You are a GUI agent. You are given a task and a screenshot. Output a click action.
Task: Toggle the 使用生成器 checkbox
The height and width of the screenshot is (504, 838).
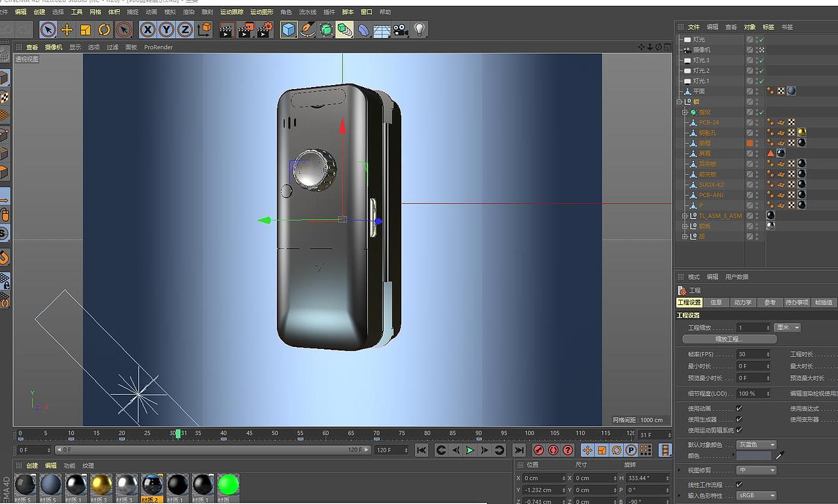tap(739, 419)
